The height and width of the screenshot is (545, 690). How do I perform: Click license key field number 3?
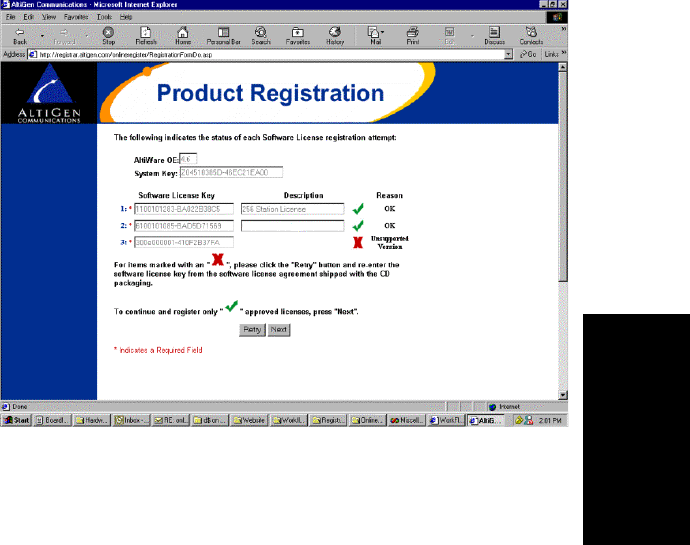tap(184, 242)
